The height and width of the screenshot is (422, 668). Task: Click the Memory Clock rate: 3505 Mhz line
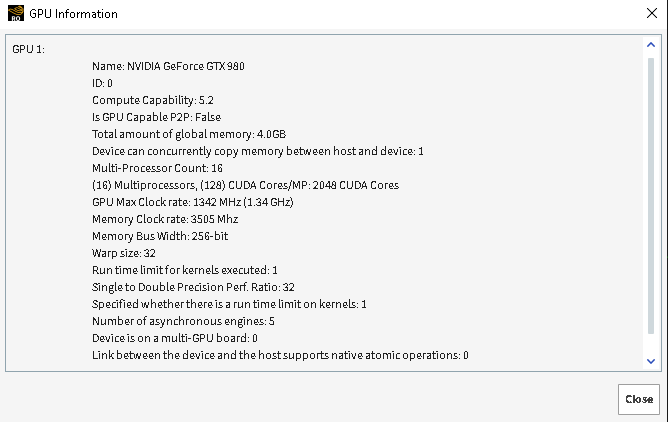[x=167, y=219]
